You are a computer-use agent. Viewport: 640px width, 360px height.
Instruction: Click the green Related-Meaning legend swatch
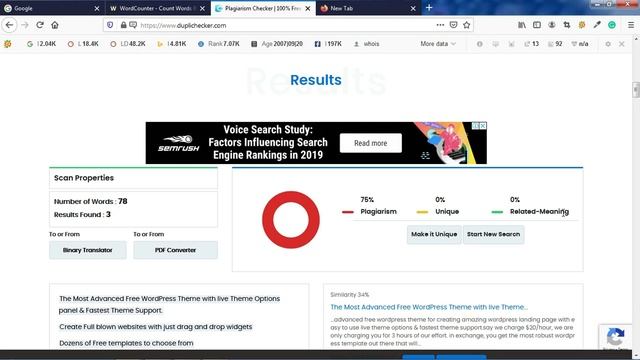[497, 212]
